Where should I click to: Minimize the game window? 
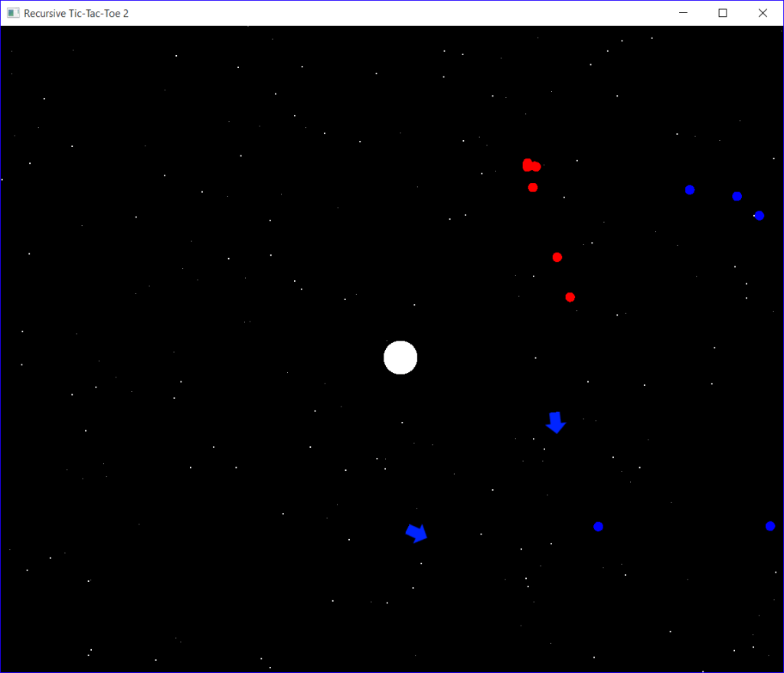682,12
